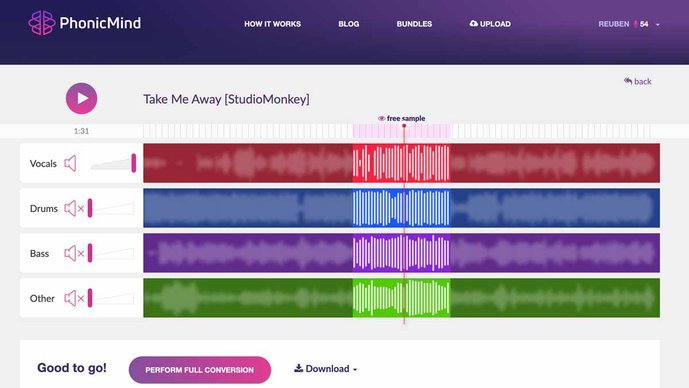Open the REUBEN user menu

click(x=613, y=24)
